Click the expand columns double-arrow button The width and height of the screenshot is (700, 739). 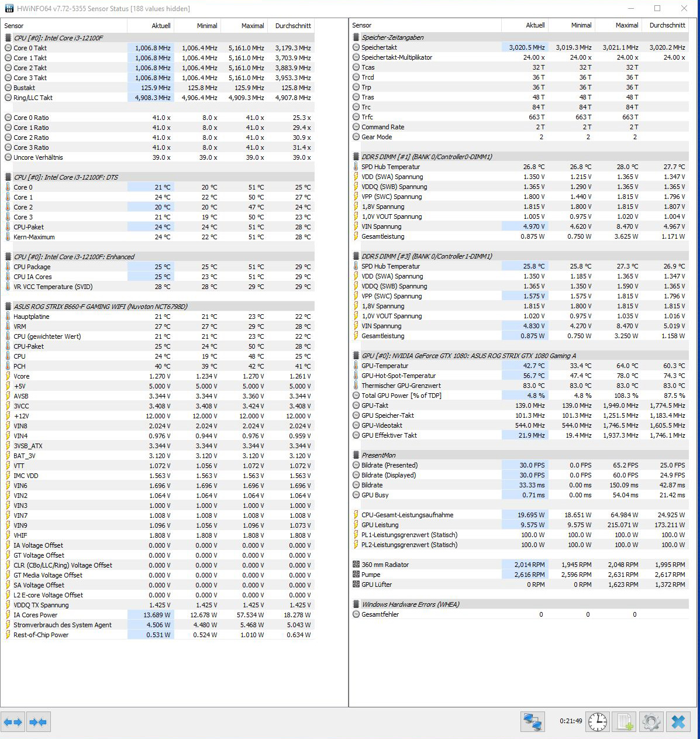click(x=13, y=722)
